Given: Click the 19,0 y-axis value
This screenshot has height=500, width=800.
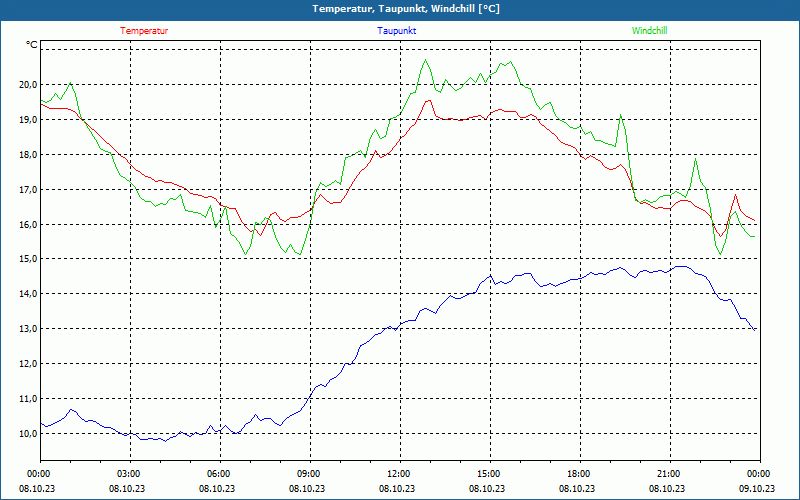Looking at the screenshot, I should pos(29,119).
